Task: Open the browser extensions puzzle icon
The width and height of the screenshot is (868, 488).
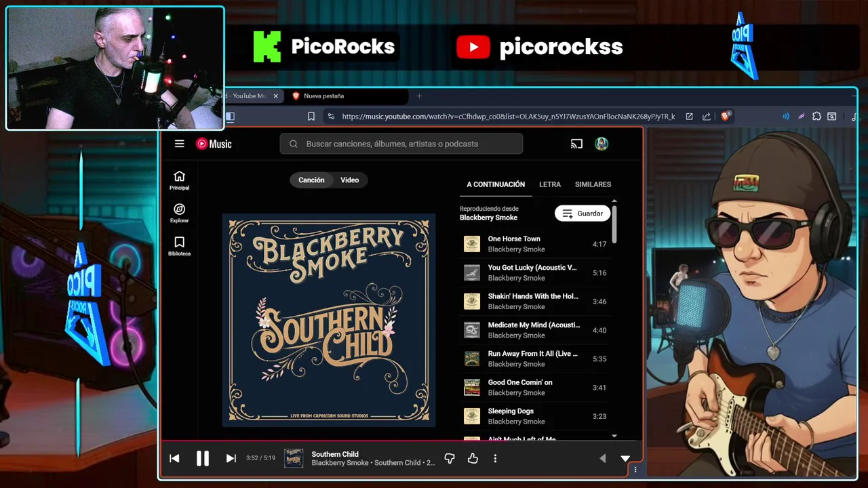Action: (816, 116)
